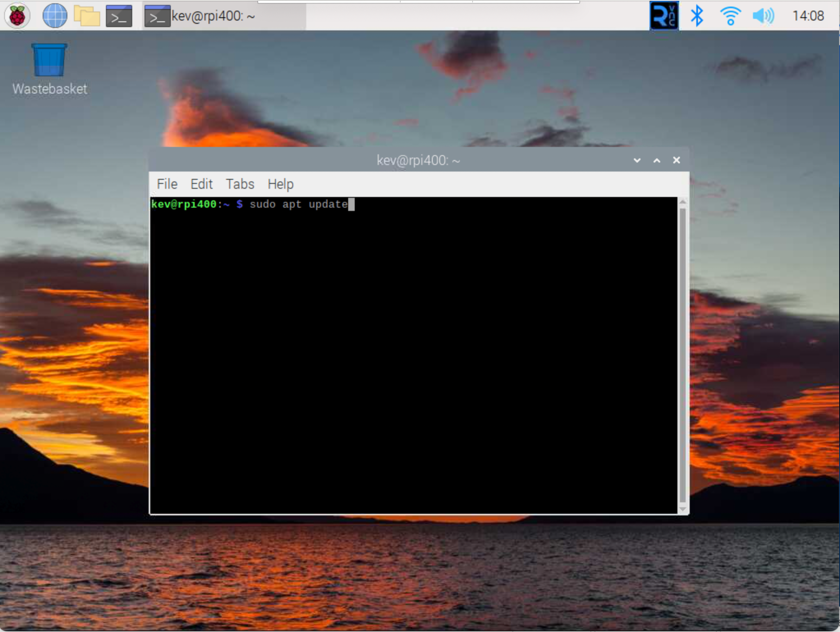Open the Tabs menu in the terminal
This screenshot has height=632, width=840.
click(240, 184)
